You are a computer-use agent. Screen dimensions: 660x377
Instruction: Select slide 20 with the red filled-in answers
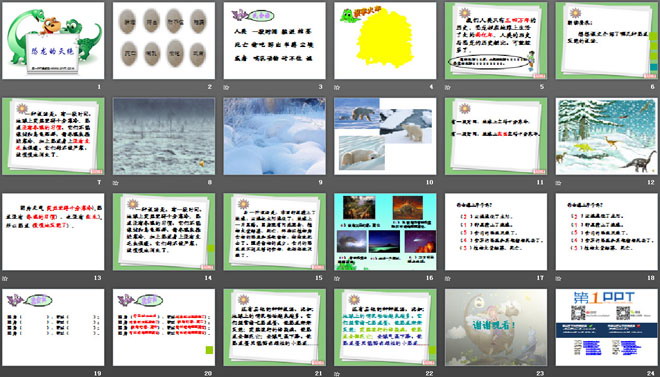(164, 327)
